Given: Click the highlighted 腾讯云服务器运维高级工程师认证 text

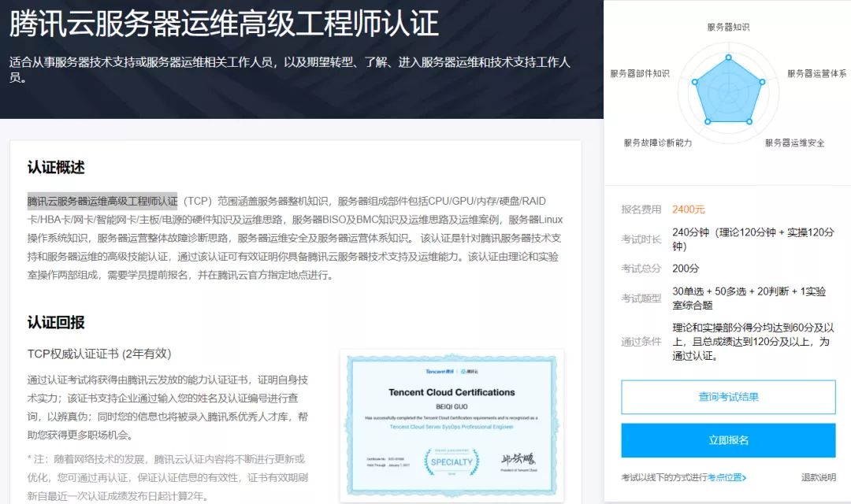Looking at the screenshot, I should click(x=102, y=201).
